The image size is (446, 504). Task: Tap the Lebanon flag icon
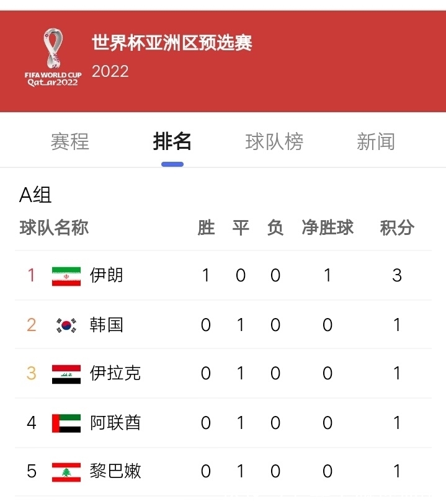point(66,472)
